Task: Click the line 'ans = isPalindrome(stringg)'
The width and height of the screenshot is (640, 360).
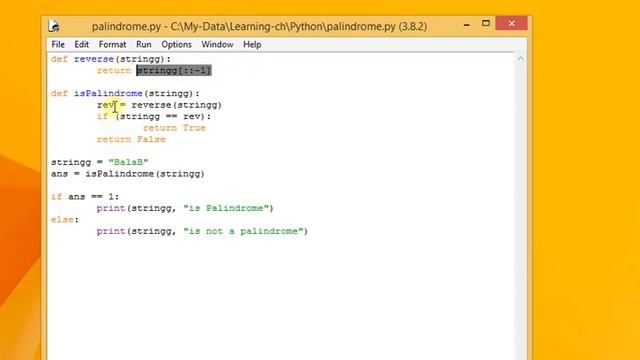Action: click(128, 174)
